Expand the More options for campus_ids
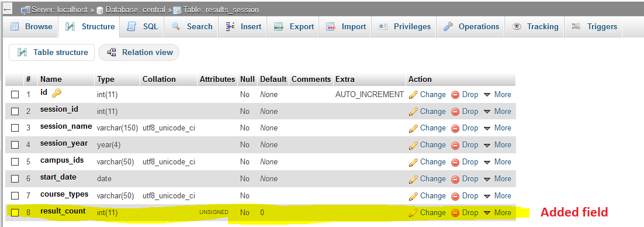644x227 pixels. coord(497,162)
